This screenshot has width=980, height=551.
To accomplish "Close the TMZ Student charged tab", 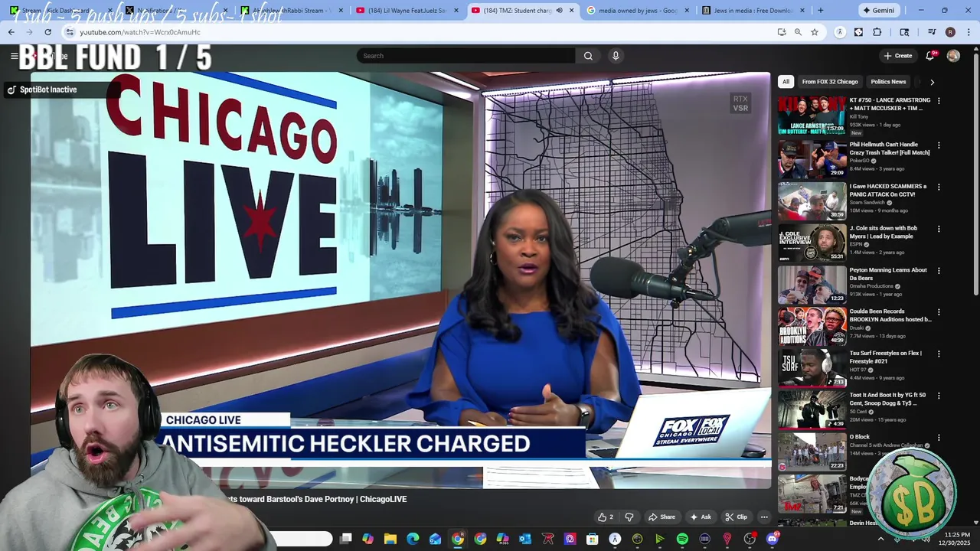I will (x=571, y=11).
